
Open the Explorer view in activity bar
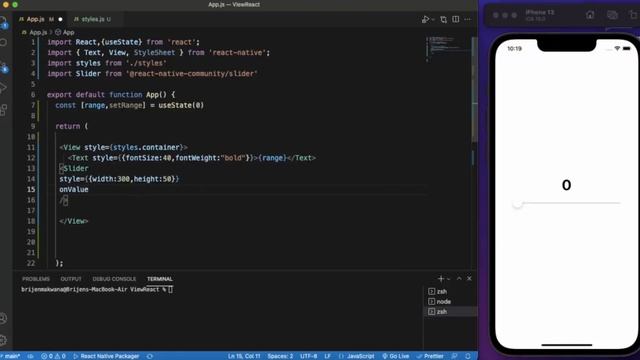[3, 21]
